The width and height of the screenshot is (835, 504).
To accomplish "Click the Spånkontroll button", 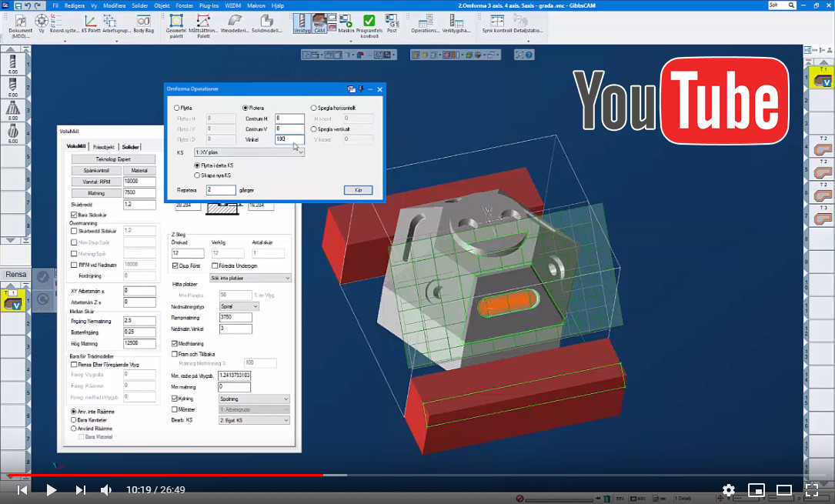I will [96, 170].
